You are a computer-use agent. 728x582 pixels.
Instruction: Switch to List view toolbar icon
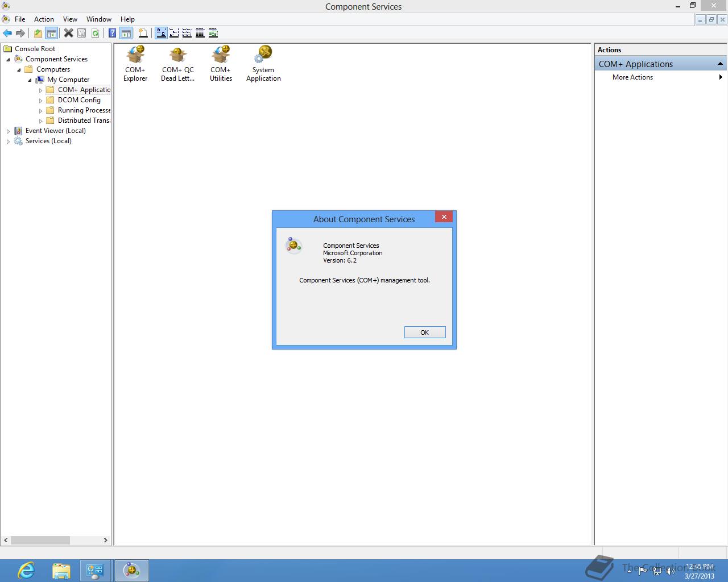(x=187, y=33)
